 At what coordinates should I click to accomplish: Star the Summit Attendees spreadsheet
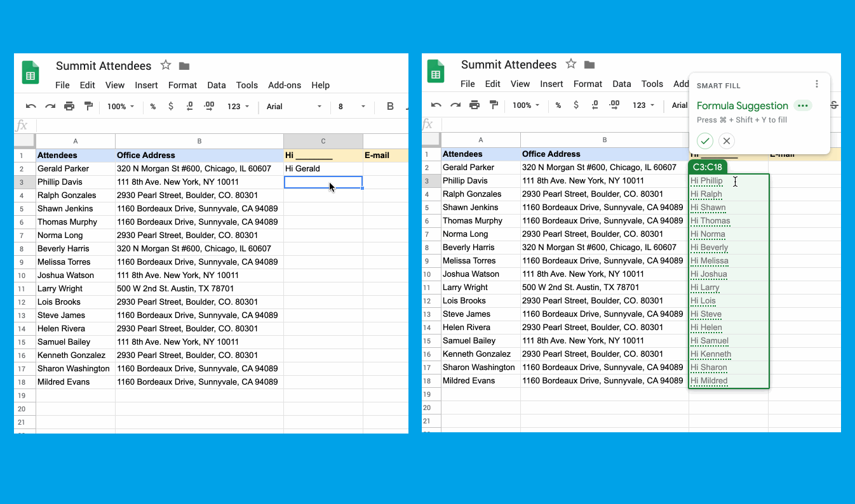tap(165, 65)
